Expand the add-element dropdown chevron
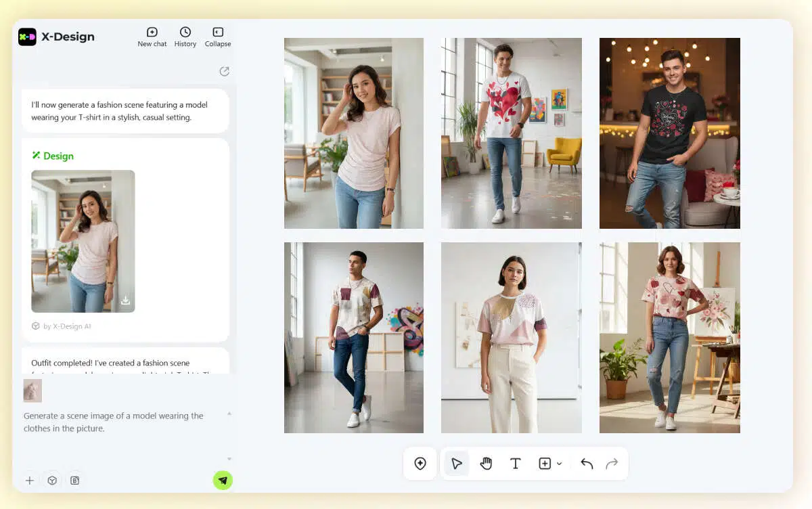Screen dimensions: 812x509 tap(560, 464)
